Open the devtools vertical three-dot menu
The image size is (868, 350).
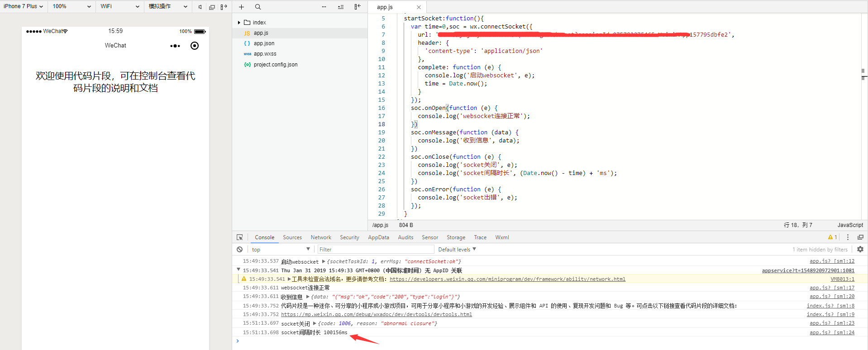848,237
